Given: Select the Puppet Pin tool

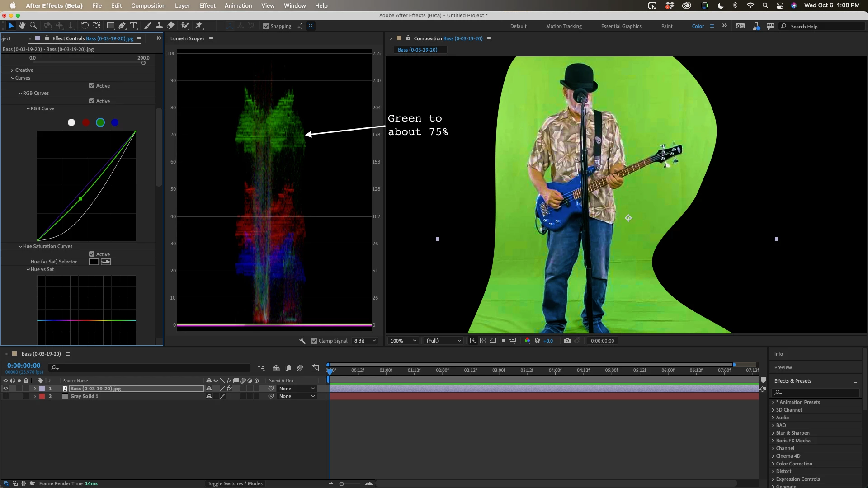Looking at the screenshot, I should (x=199, y=26).
